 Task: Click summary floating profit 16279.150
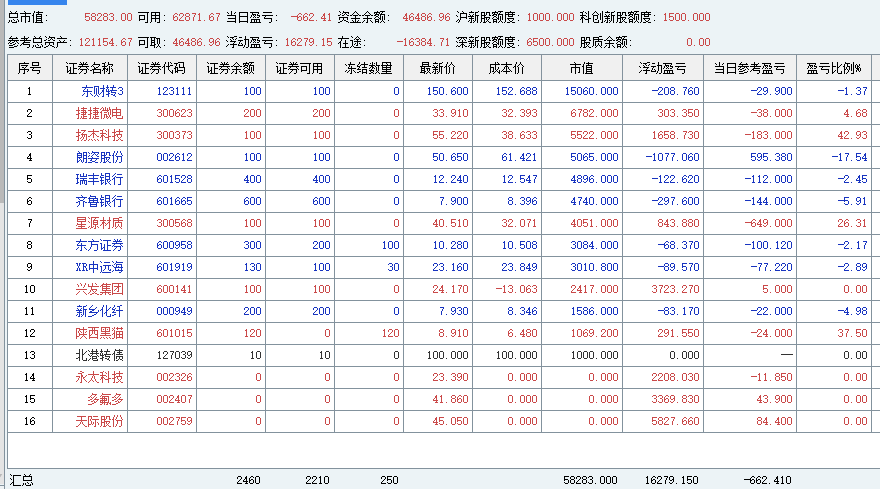pyautogui.click(x=672, y=480)
